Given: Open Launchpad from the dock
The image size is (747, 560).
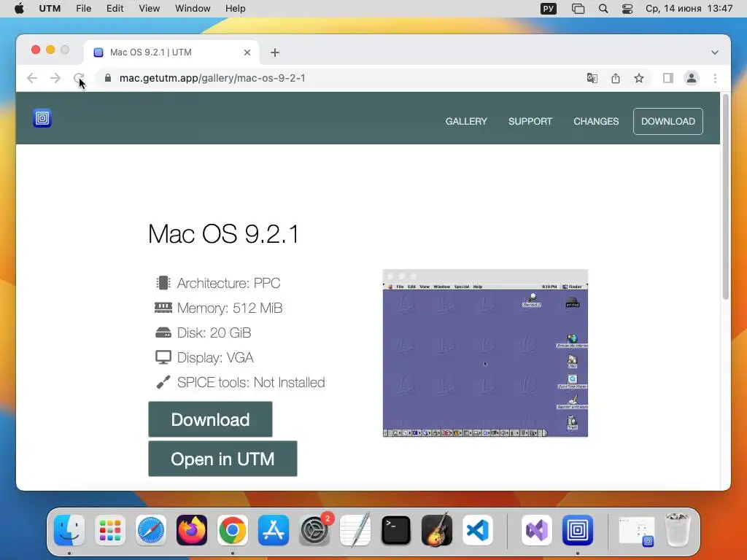Looking at the screenshot, I should (110, 530).
